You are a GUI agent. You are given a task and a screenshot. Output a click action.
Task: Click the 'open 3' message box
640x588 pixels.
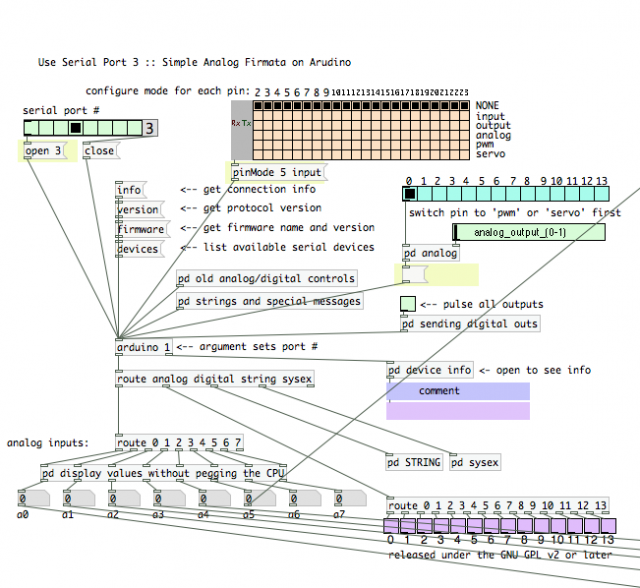pos(44,151)
